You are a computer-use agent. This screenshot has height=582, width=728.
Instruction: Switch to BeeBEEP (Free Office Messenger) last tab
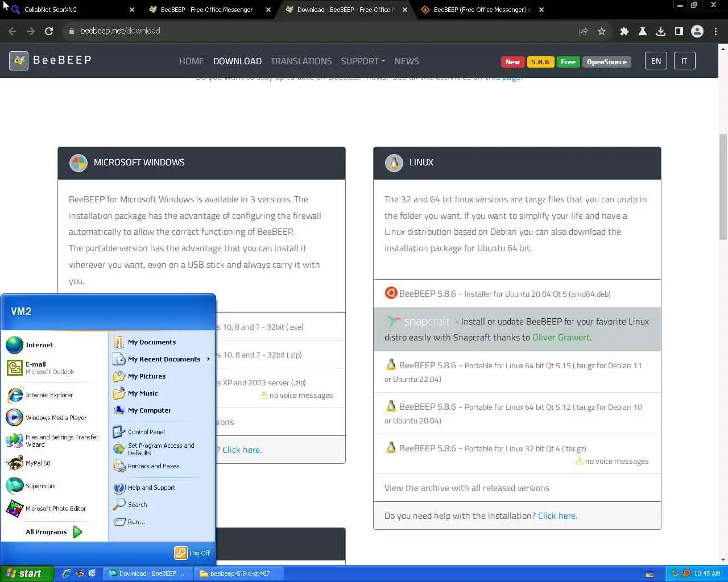[x=481, y=10]
